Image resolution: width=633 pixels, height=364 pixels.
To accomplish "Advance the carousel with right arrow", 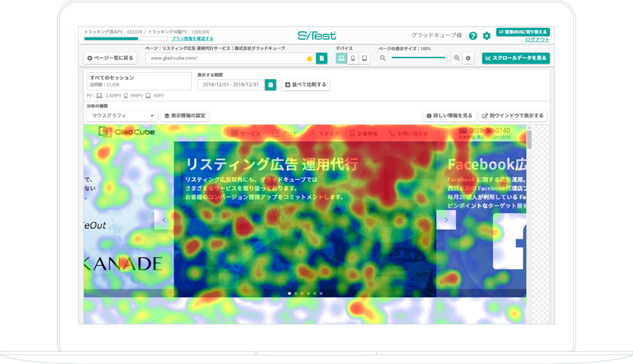I will pyautogui.click(x=446, y=220).
